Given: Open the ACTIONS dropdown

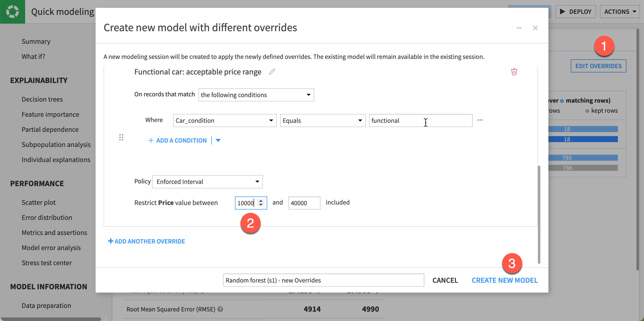Looking at the screenshot, I should click(x=620, y=11).
